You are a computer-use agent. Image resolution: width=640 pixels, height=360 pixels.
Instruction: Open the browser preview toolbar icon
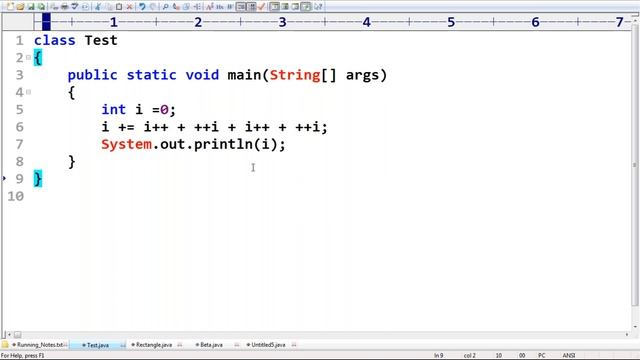[x=85, y=7]
